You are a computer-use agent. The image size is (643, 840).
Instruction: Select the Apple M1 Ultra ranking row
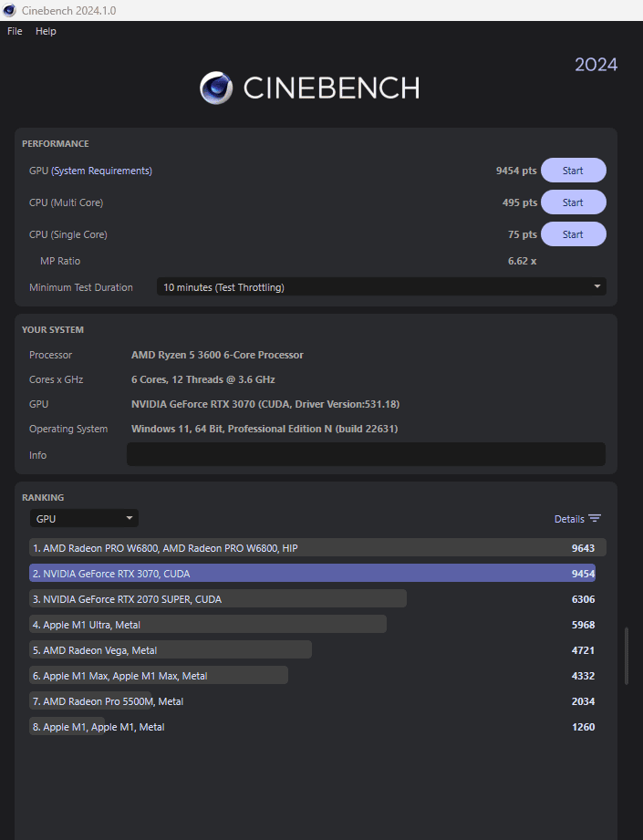(x=317, y=625)
